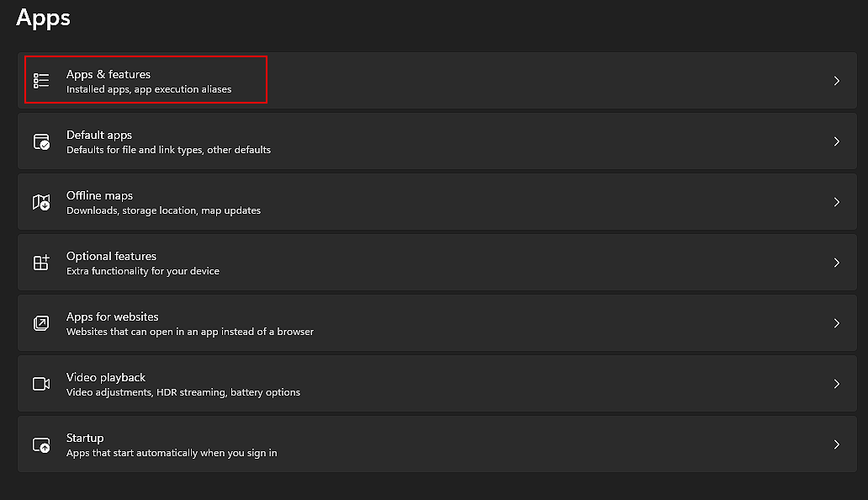This screenshot has width=868, height=500.
Task: Click the Apps for websites icon
Action: point(41,322)
